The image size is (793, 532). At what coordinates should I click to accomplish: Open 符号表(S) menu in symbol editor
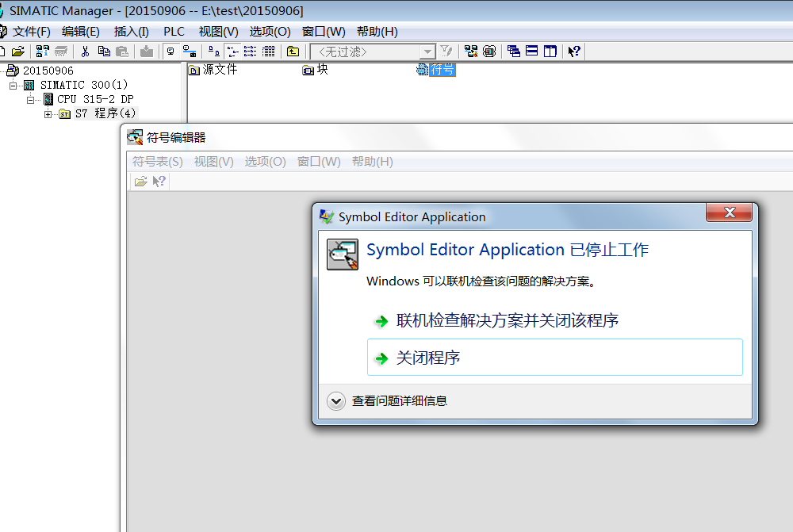coord(158,162)
